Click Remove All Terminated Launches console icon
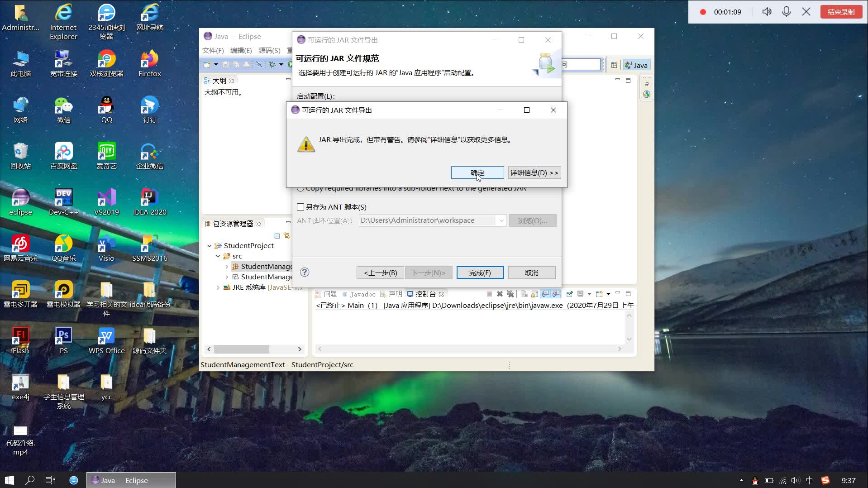This screenshot has width=868, height=488. pyautogui.click(x=510, y=294)
